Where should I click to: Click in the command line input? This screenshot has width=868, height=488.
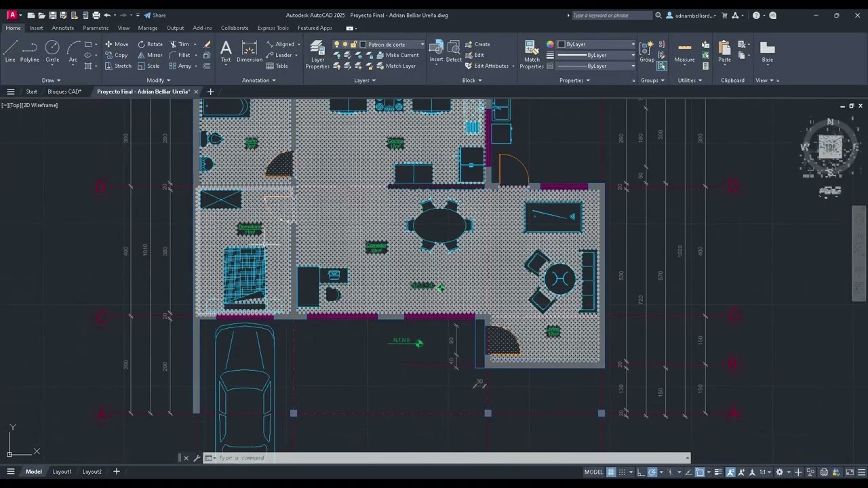tap(448, 457)
